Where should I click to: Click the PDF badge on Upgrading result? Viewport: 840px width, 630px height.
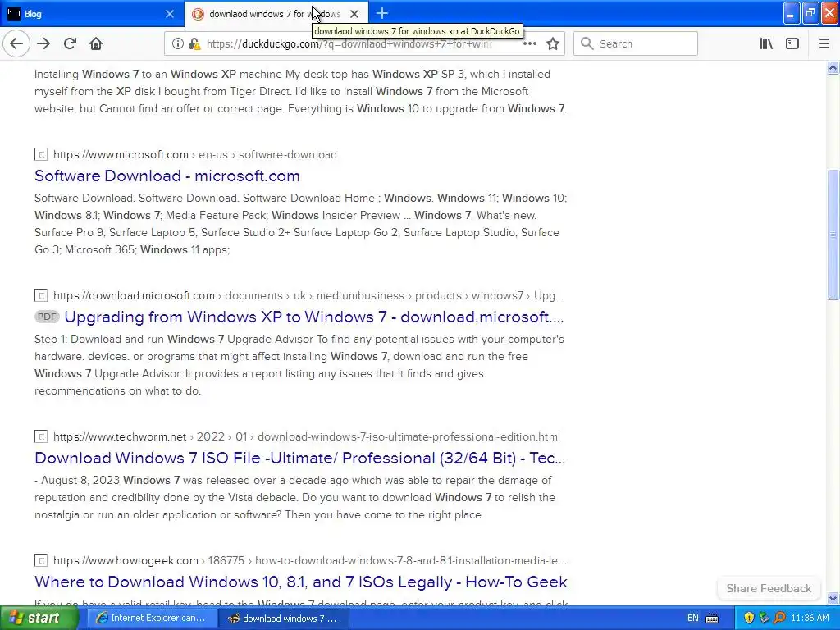(47, 317)
